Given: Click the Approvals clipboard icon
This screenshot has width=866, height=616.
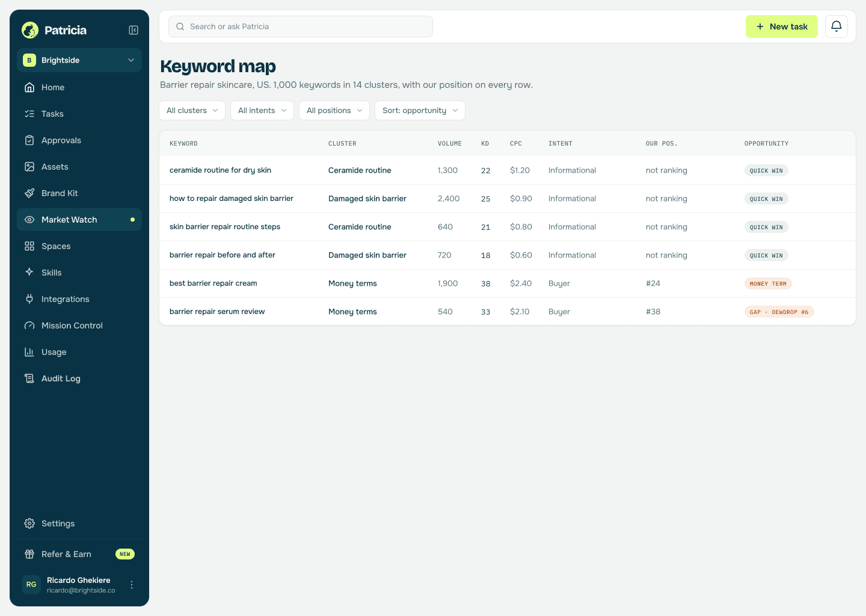Looking at the screenshot, I should (29, 140).
